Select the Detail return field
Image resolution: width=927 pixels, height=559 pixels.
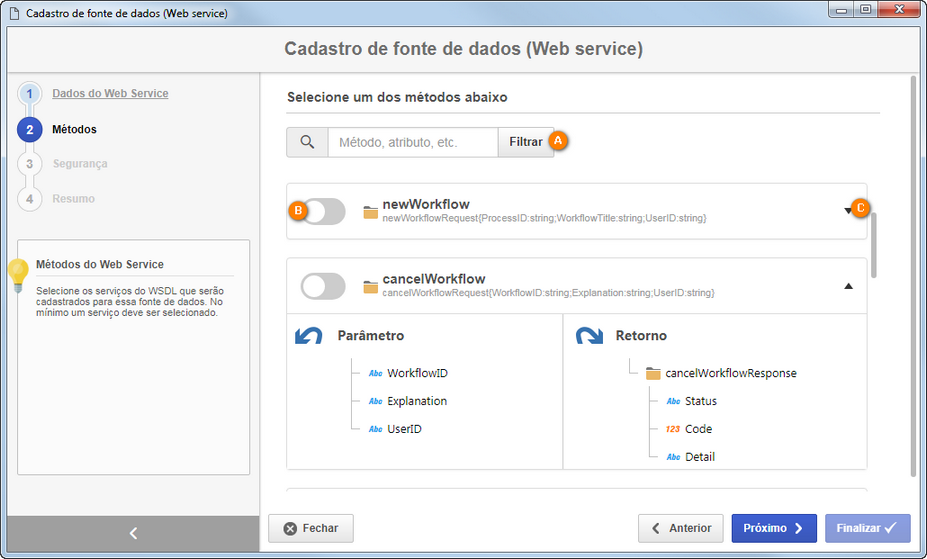[700, 457]
